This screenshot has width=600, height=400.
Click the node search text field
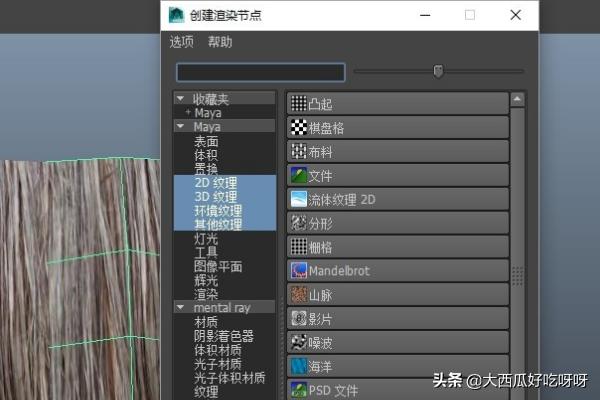pyautogui.click(x=260, y=72)
